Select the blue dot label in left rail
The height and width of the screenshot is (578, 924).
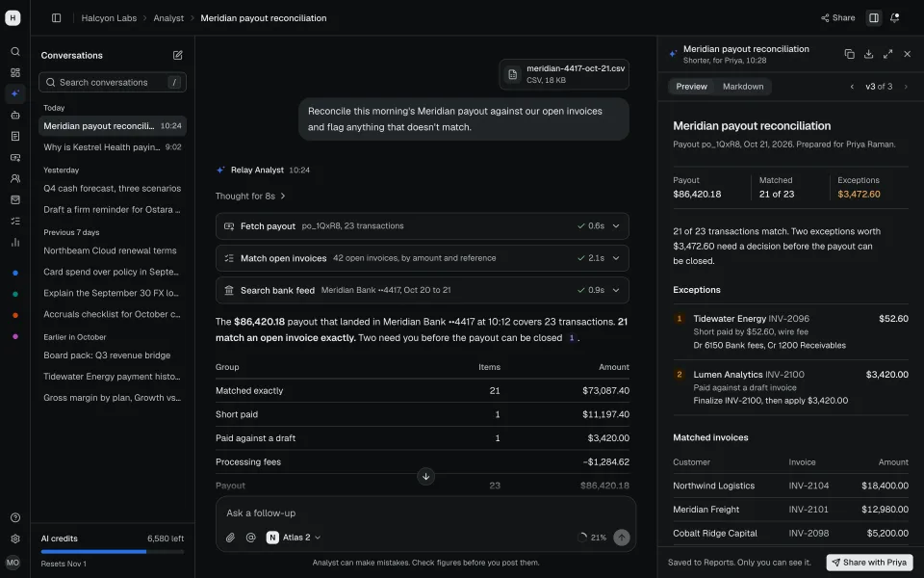(15, 273)
